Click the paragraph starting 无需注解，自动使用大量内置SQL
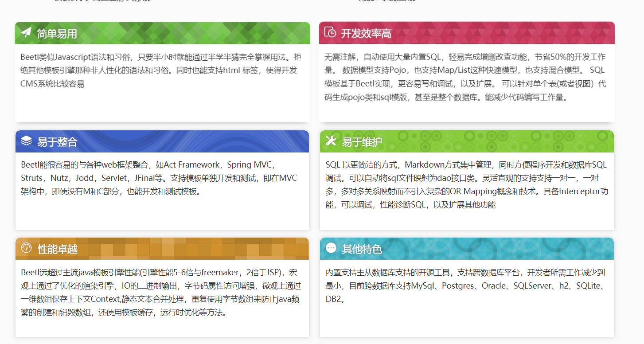Viewport: 644px width, 344px height. pyautogui.click(x=465, y=77)
